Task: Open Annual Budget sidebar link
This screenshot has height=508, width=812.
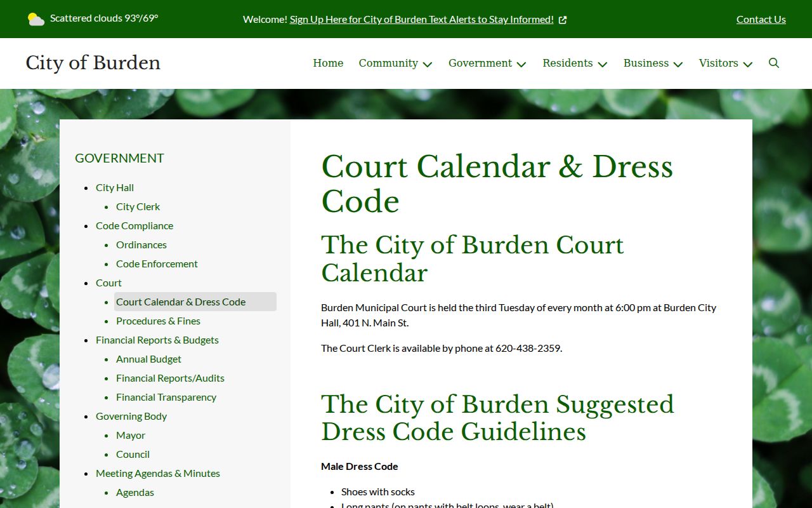Action: 148,359
